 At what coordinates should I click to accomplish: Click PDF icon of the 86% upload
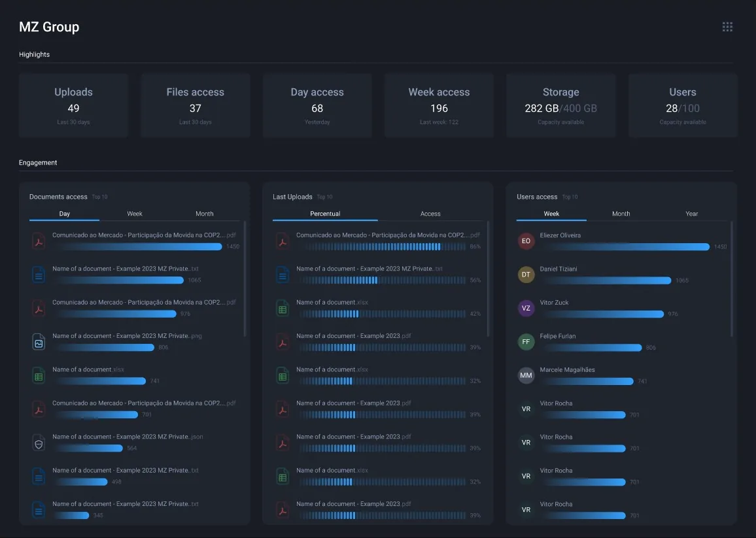pyautogui.click(x=283, y=241)
